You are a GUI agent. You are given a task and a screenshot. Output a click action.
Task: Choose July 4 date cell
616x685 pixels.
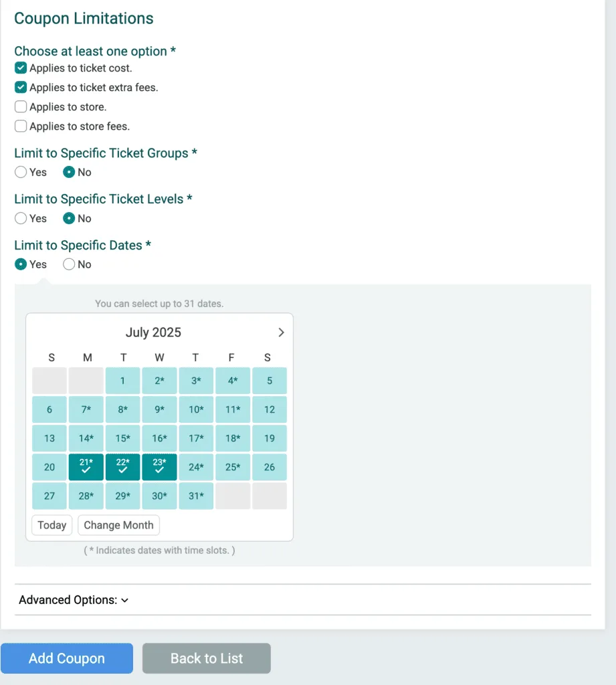click(232, 381)
